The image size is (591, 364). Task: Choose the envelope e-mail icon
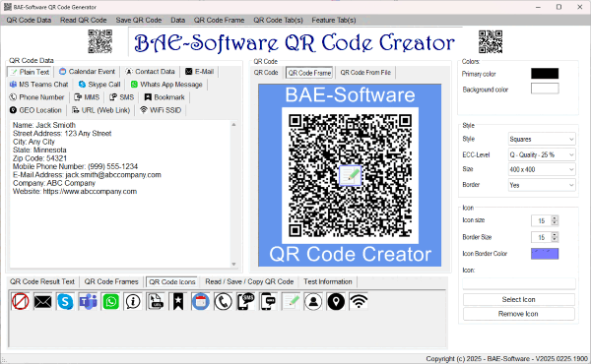pos(42,301)
